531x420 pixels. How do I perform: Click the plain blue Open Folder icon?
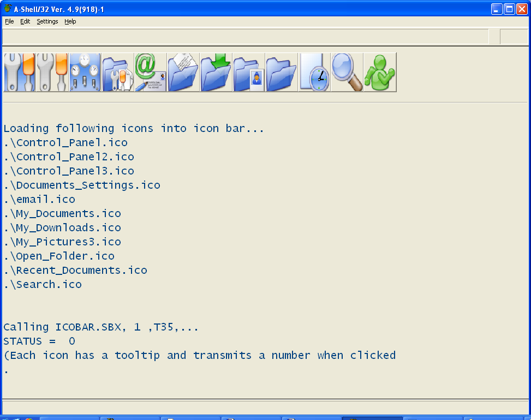[281, 72]
